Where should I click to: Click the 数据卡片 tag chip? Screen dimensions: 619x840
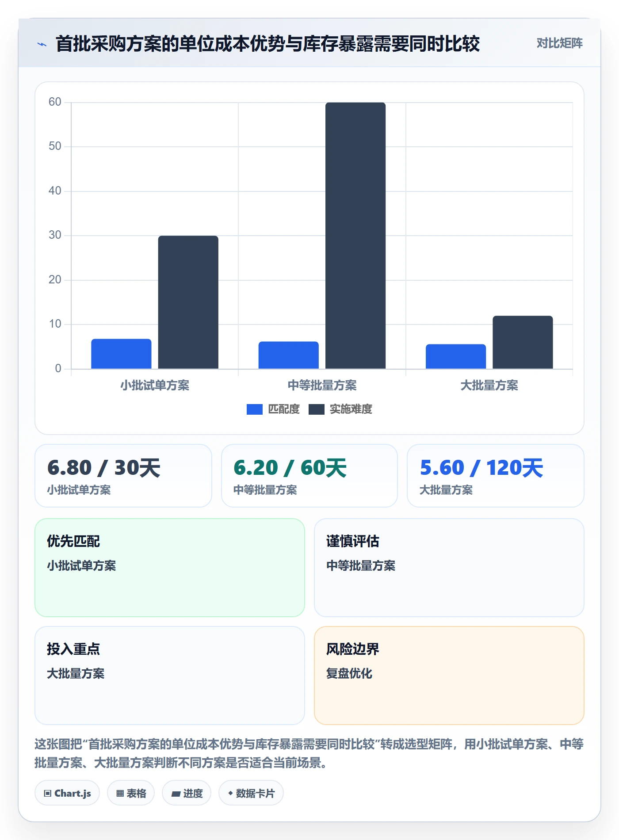coord(251,793)
